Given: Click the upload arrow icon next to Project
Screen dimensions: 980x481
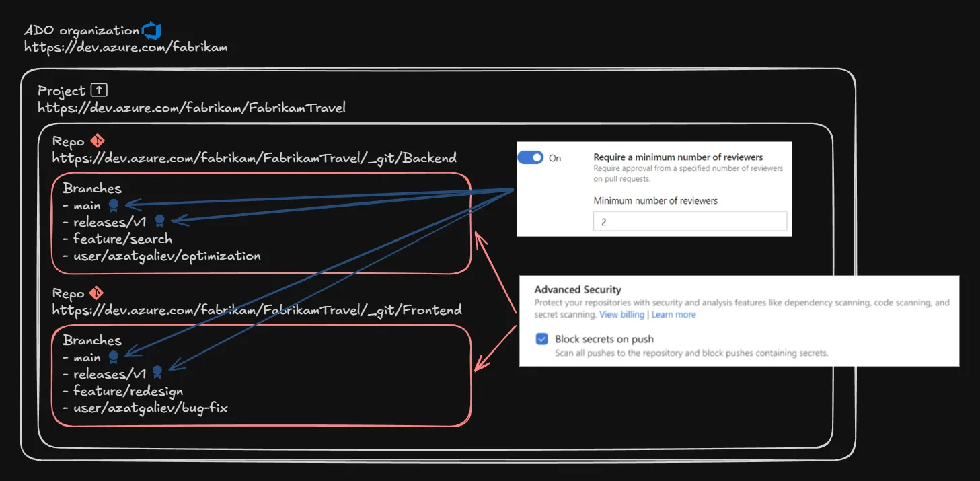Looking at the screenshot, I should click(99, 90).
